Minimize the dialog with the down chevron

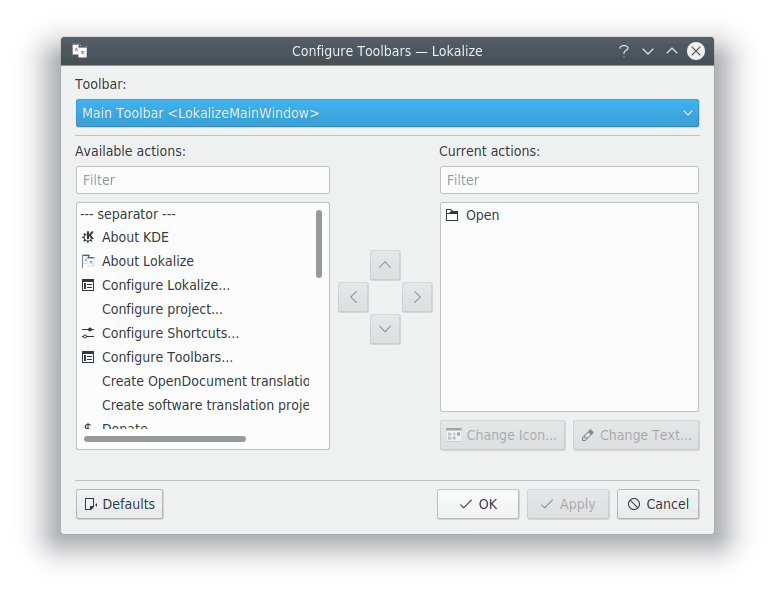tap(648, 51)
